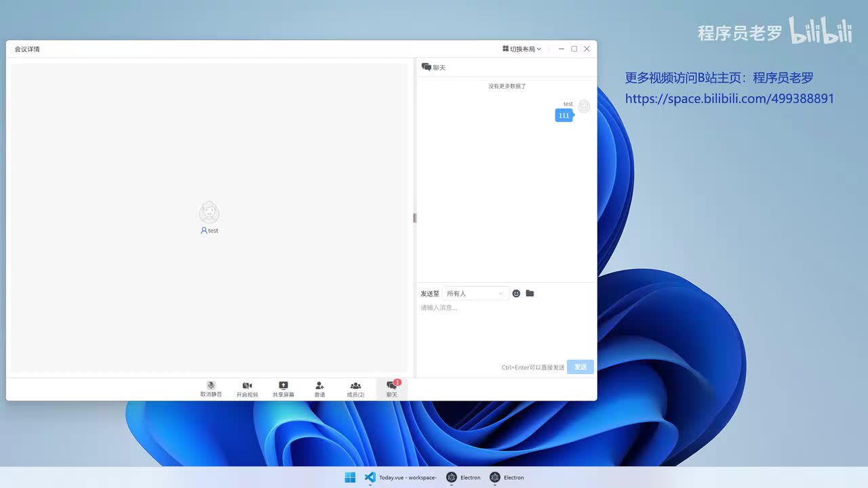Image resolution: width=868 pixels, height=488 pixels.
Task: Close the 会议详情 window
Action: click(587, 49)
